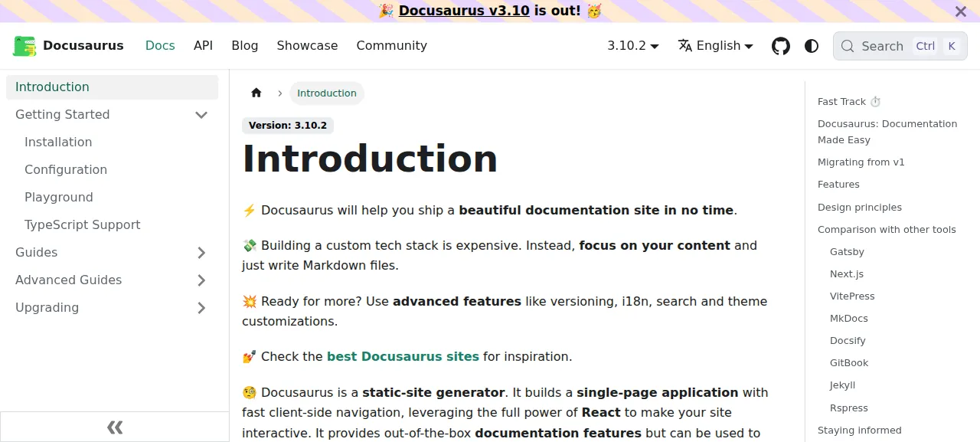Click the Docusaurus site title
The width and height of the screenshot is (980, 442).
click(x=83, y=46)
